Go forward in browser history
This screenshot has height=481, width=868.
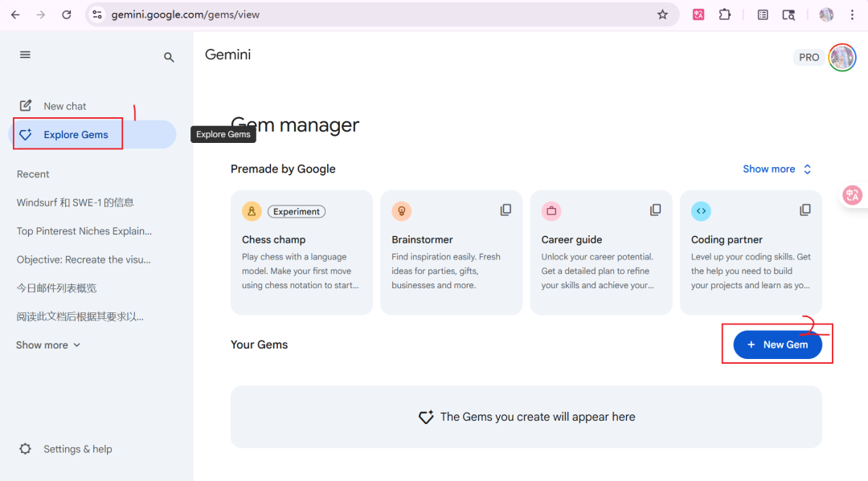40,15
